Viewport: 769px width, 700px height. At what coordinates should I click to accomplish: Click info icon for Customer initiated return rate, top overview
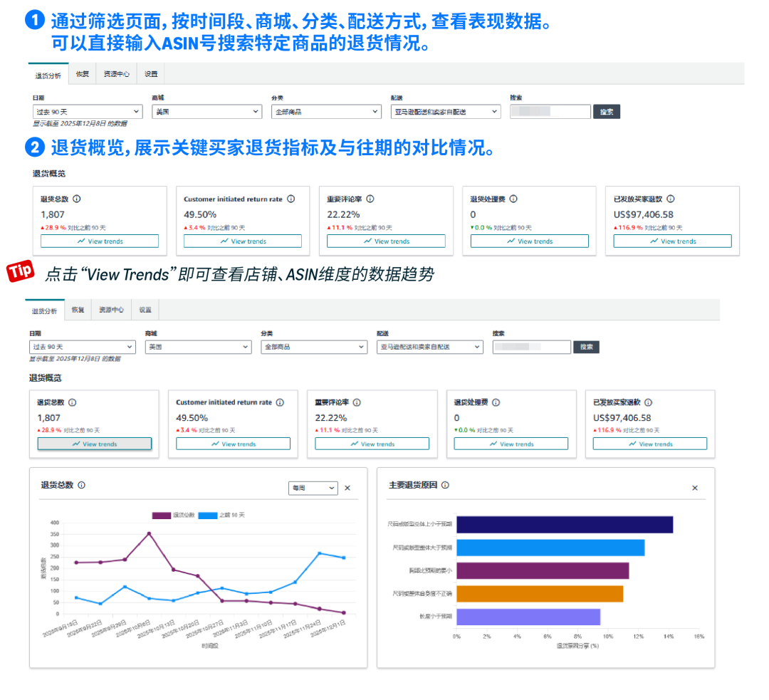291,199
